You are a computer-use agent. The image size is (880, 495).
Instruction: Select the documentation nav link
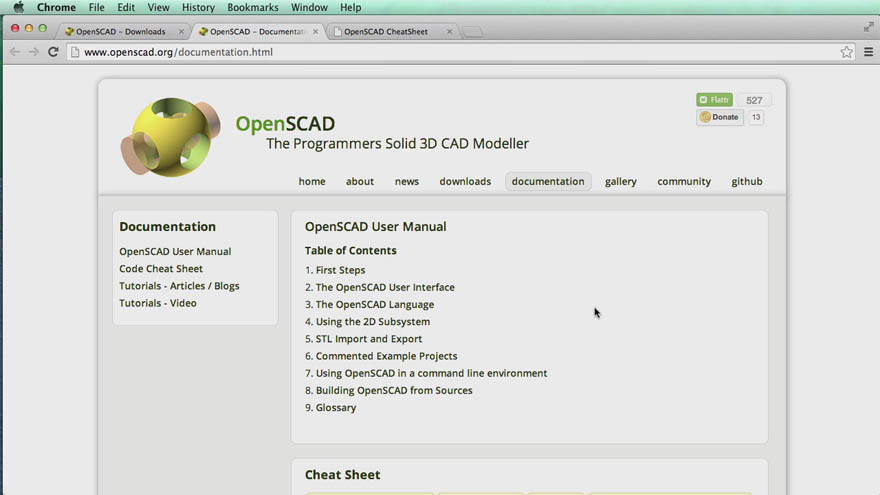[548, 181]
